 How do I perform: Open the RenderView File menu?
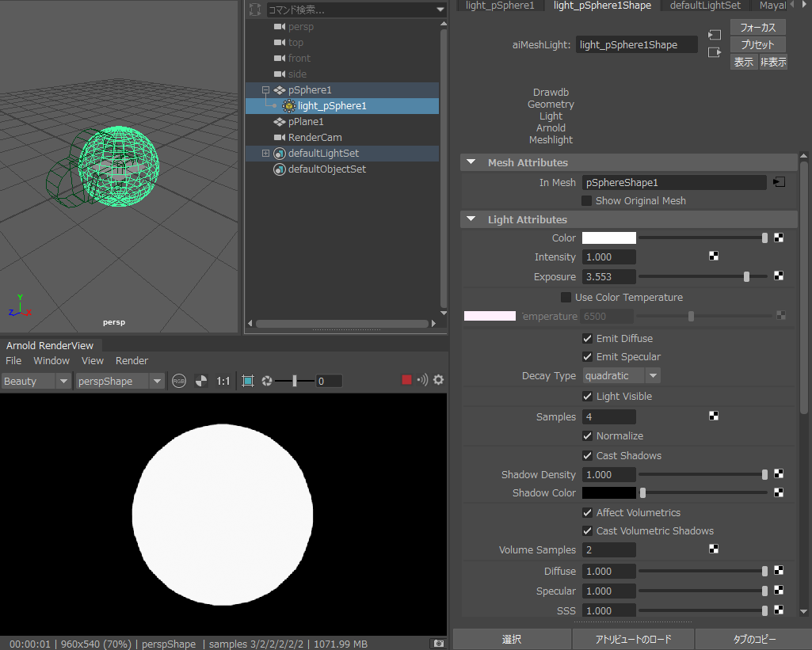[x=13, y=361]
